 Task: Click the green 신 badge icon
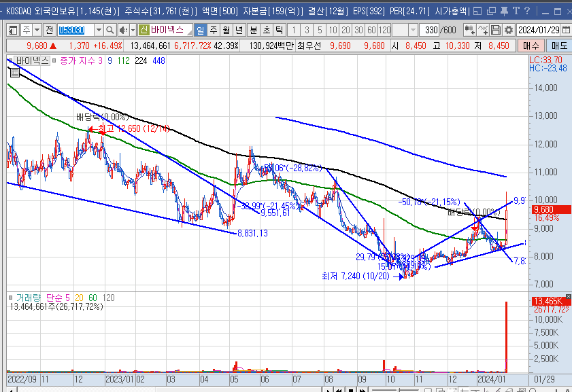(144, 30)
